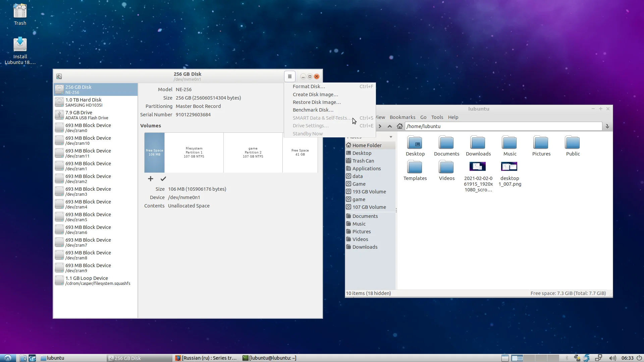The image size is (644, 362).
Task: Open the 193 GB Volume in sidebar
Action: coord(369,192)
